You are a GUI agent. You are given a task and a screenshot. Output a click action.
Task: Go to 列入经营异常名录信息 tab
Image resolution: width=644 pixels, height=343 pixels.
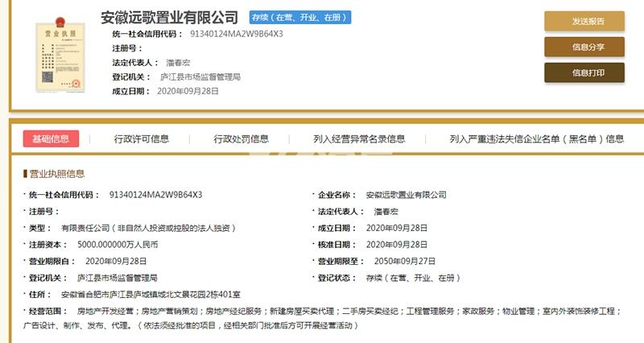tap(359, 138)
